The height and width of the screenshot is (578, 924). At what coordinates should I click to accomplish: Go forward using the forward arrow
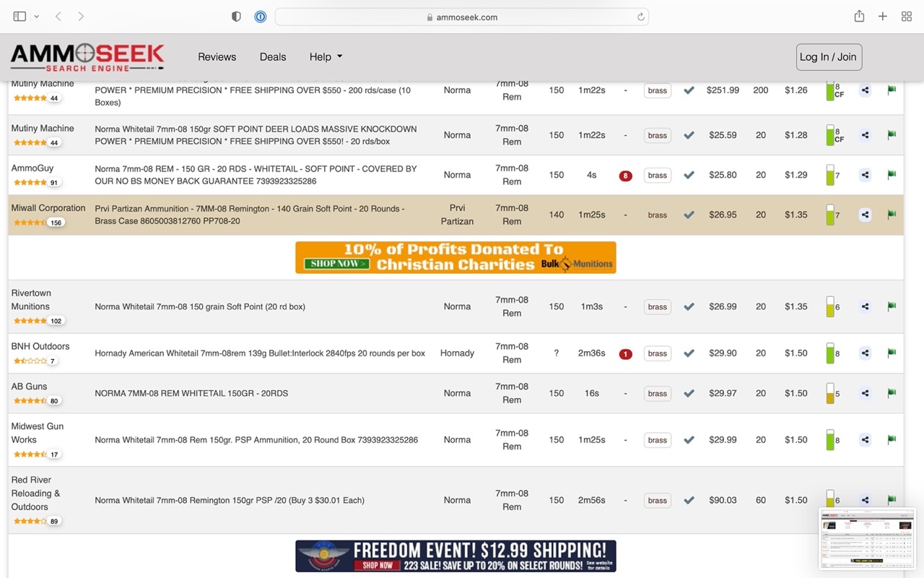click(81, 17)
